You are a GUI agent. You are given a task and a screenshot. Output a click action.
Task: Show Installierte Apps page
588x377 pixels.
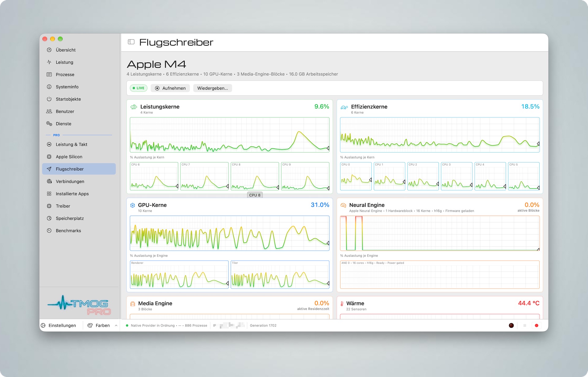79,194
